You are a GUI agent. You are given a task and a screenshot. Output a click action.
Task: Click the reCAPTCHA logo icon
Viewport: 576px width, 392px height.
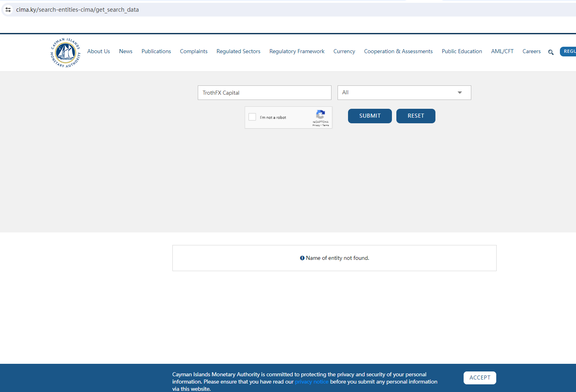[x=321, y=114]
